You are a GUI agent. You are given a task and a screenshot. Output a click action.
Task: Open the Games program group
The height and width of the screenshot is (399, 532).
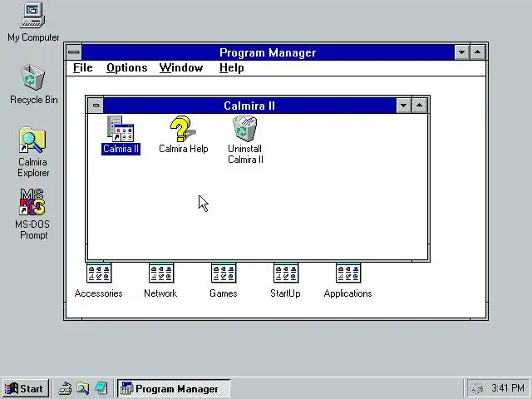[x=224, y=280]
